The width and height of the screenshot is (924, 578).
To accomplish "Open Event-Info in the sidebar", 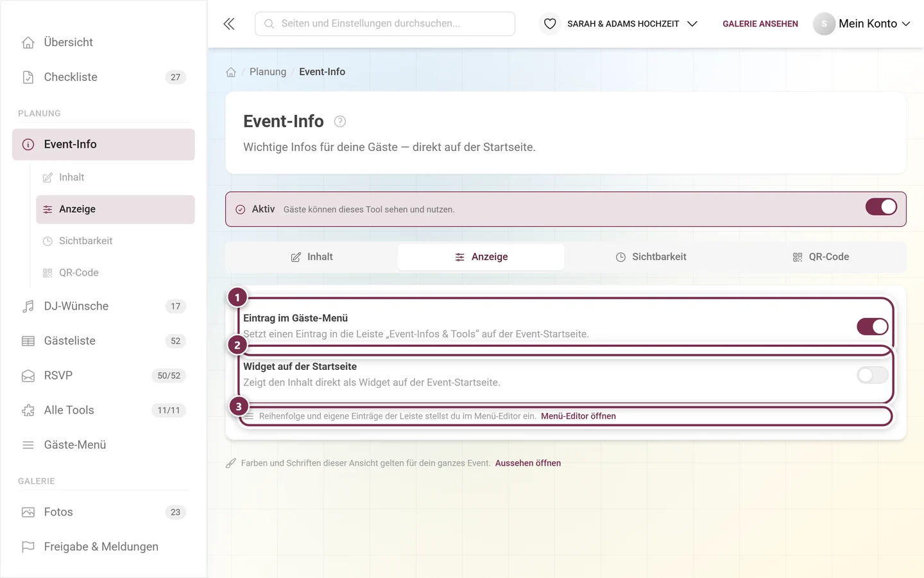I will [103, 144].
